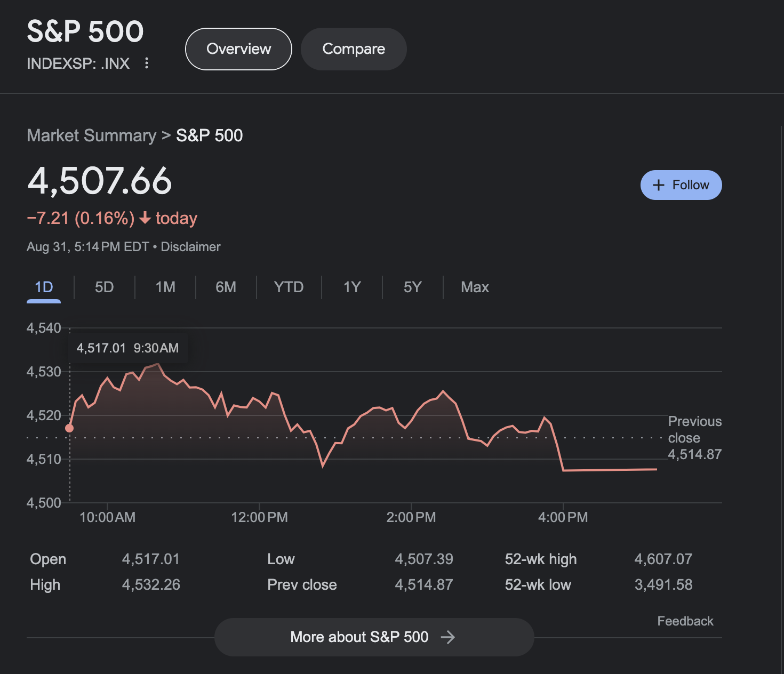Viewport: 784px width, 674px height.
Task: Open More about S&P 500
Action: pos(374,637)
